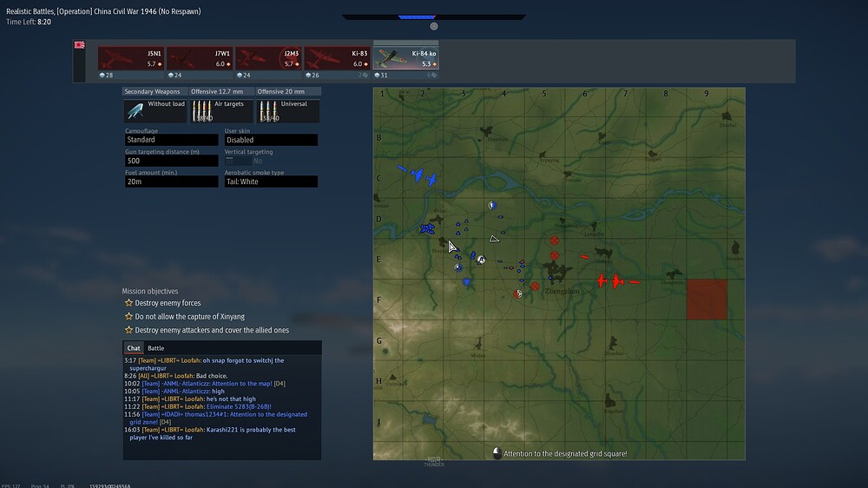
Task: Switch to the Battle tab
Action: 155,348
